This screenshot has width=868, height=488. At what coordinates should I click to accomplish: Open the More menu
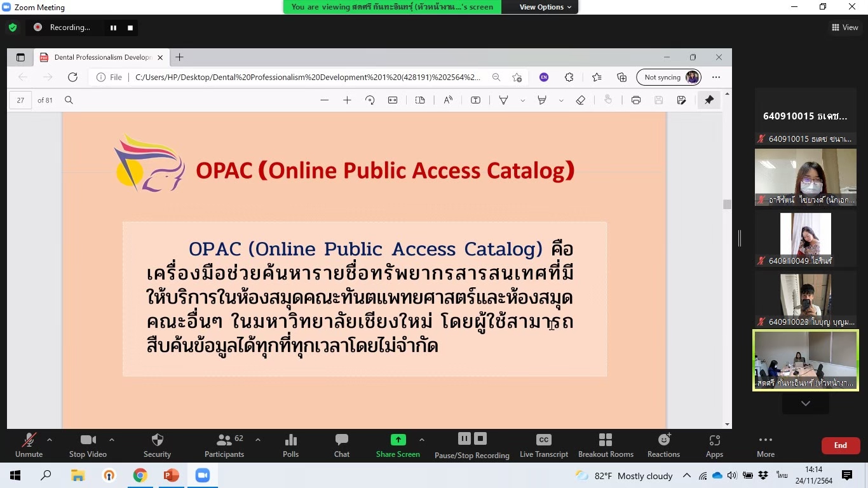tap(766, 445)
